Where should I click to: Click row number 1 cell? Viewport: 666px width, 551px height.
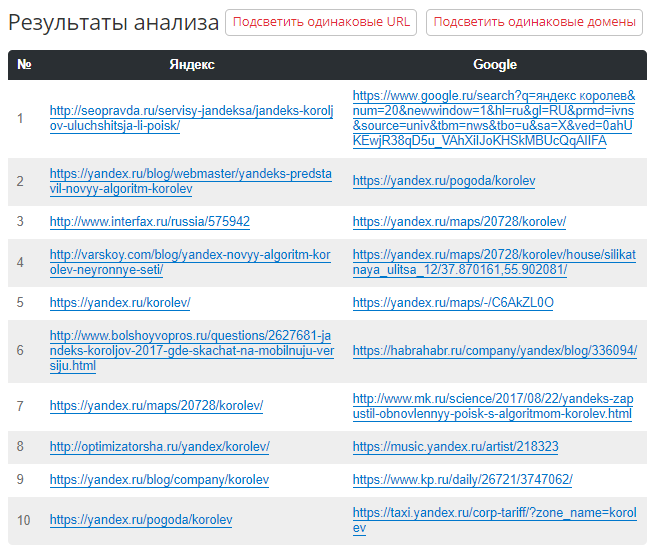(20, 119)
